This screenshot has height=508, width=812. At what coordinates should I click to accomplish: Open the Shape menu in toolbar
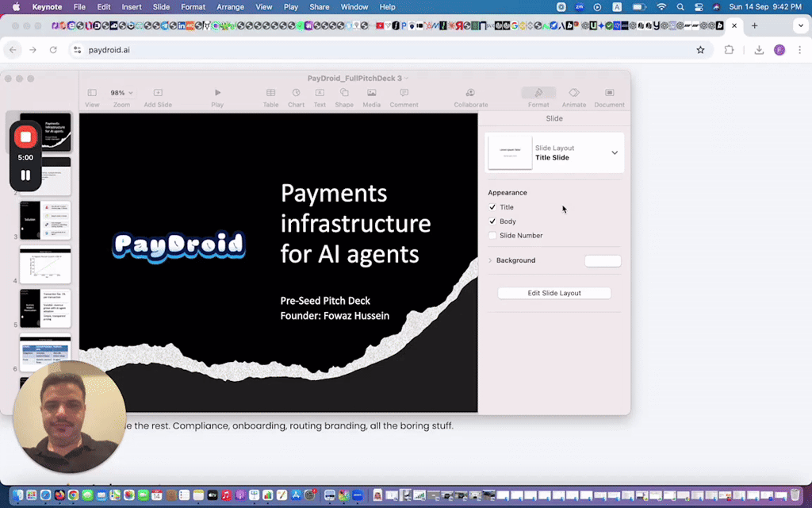pos(344,98)
